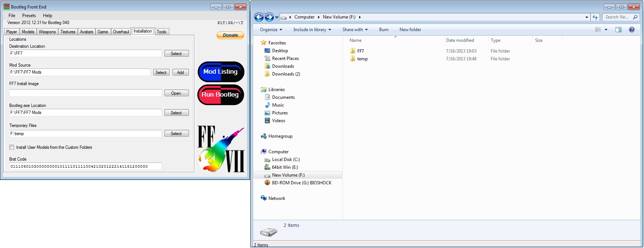Click Select for Temporary Files
The height and width of the screenshot is (248, 644).
pos(176,133)
